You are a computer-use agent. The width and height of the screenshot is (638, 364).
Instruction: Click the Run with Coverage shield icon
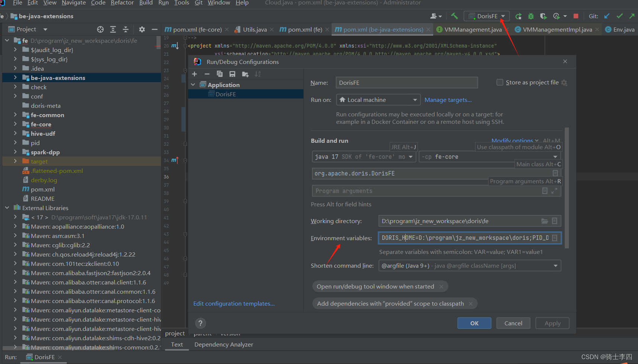pos(543,16)
